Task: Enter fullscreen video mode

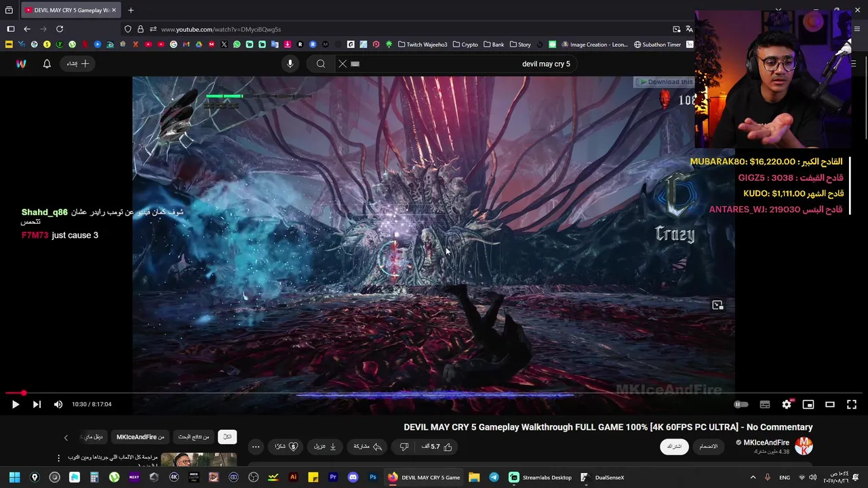Action: 852,405
